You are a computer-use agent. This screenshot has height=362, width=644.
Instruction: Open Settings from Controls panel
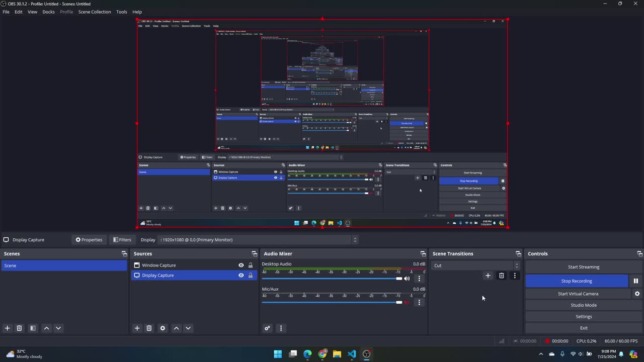pyautogui.click(x=584, y=317)
